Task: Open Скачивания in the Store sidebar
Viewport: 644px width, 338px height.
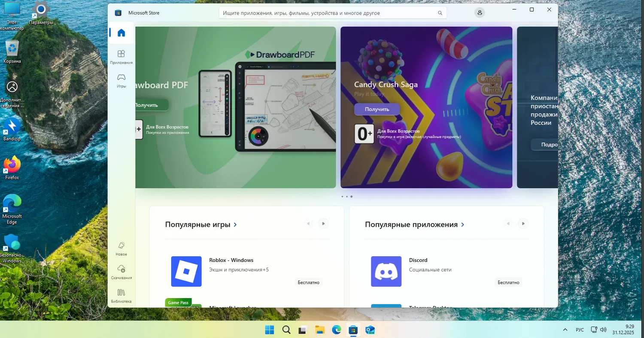Action: pyautogui.click(x=121, y=272)
